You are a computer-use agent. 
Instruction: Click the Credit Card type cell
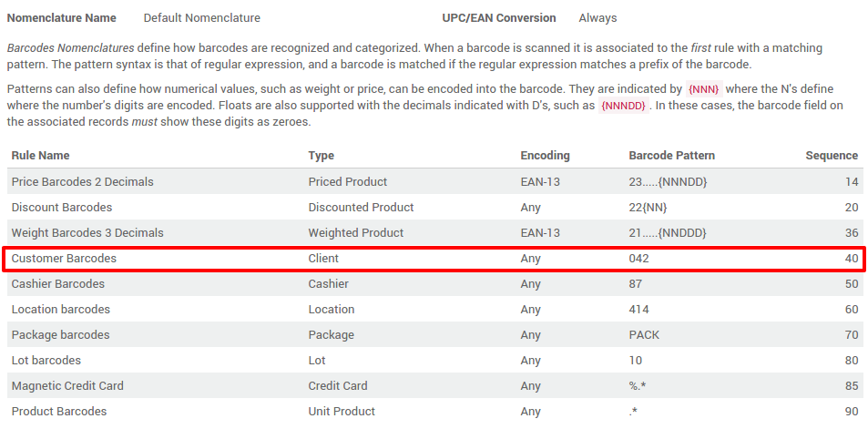pyautogui.click(x=338, y=386)
